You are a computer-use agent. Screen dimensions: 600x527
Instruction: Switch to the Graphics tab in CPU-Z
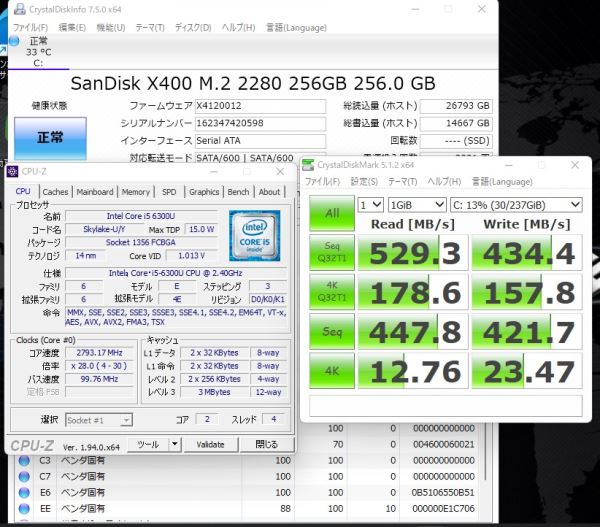click(x=204, y=192)
